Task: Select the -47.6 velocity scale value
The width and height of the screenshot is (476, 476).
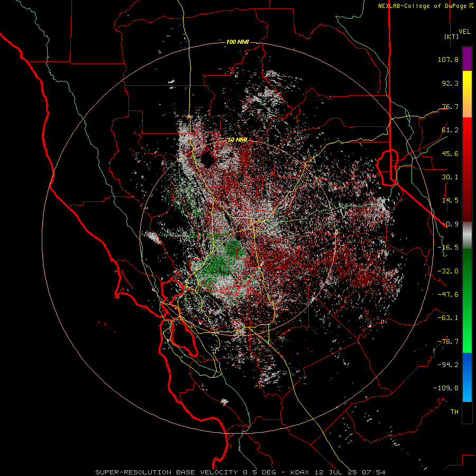Action: [x=448, y=295]
